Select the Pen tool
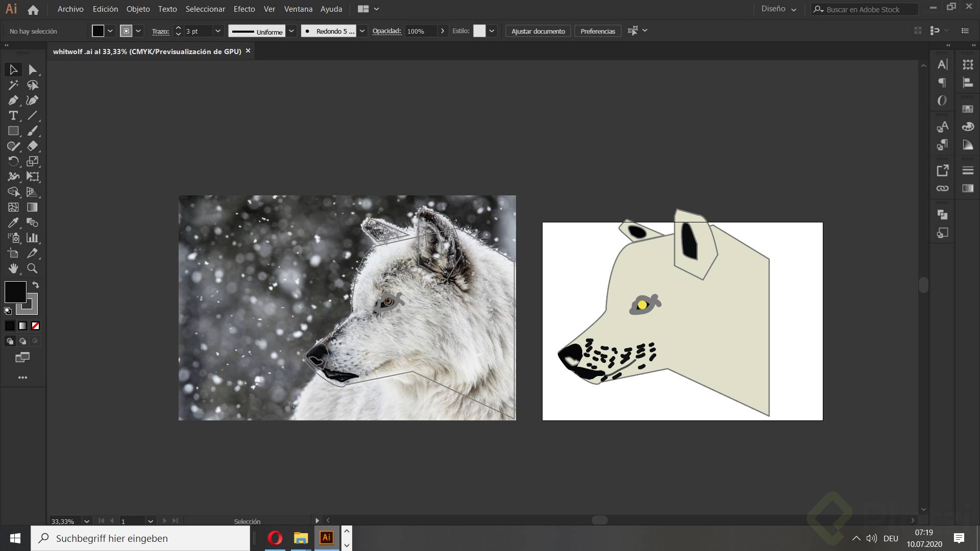 click(x=13, y=100)
